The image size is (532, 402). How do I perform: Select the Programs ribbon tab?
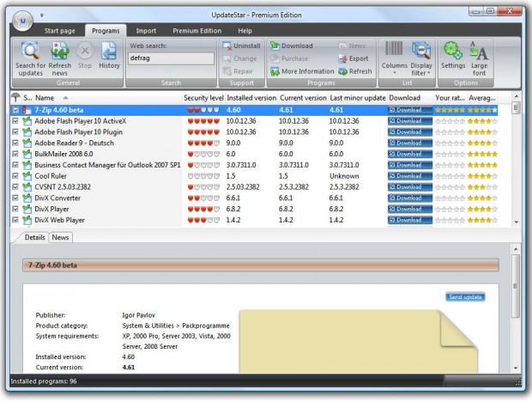(106, 31)
